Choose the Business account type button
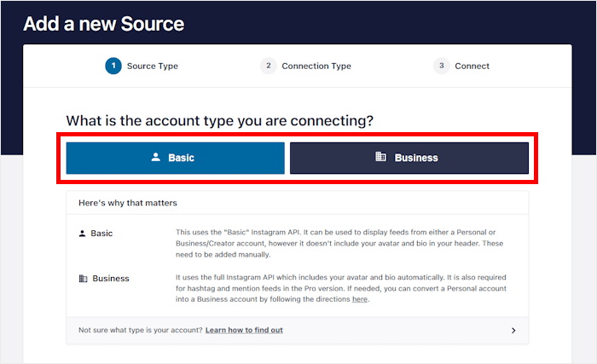597x364 pixels. 409,158
